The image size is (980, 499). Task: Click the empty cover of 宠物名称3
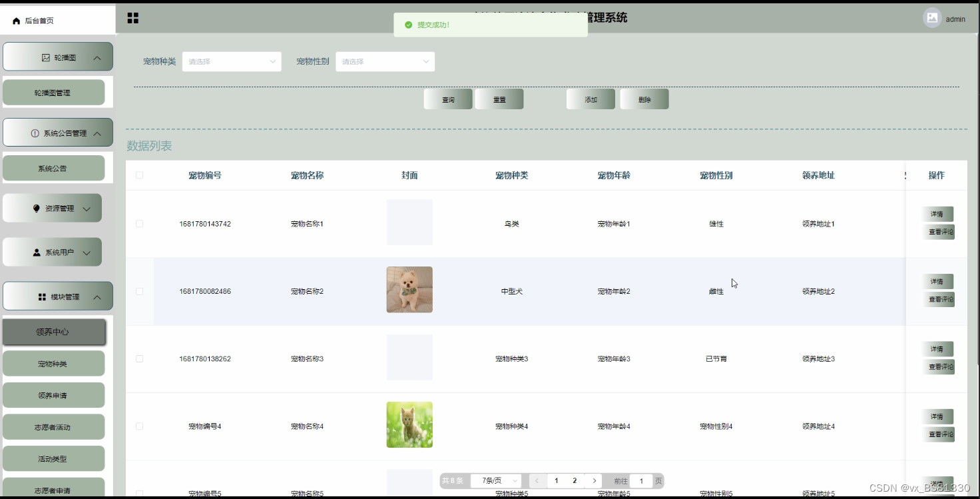[x=409, y=357]
